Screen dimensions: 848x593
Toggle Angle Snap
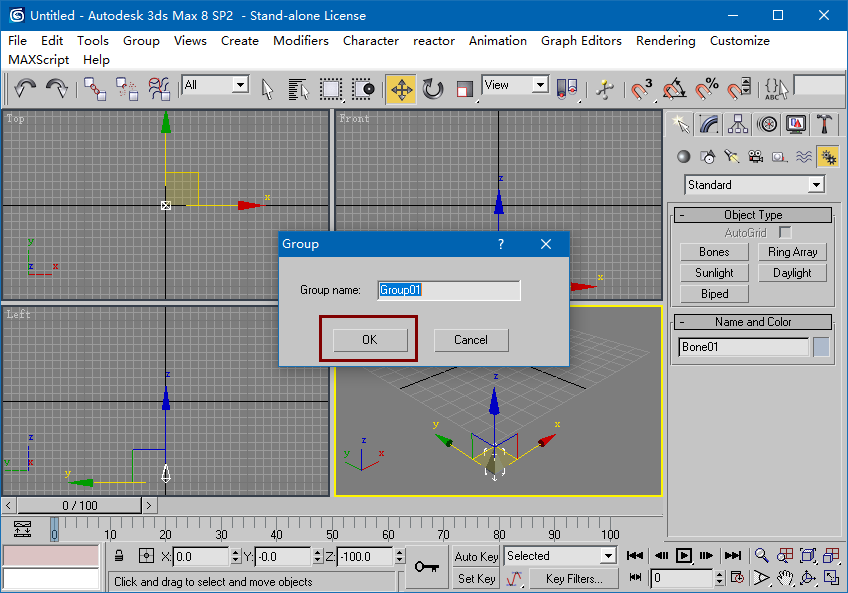click(674, 89)
